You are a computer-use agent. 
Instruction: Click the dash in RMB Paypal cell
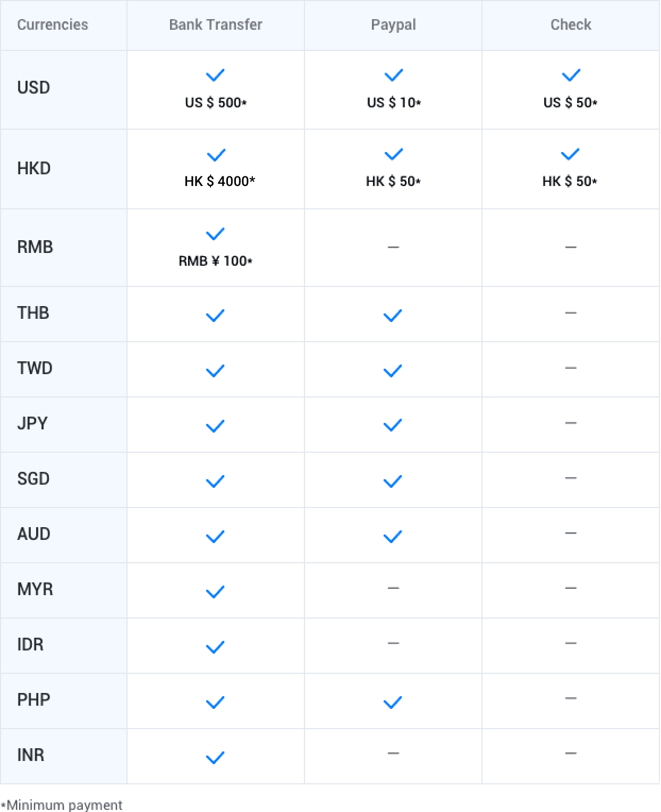click(x=393, y=247)
